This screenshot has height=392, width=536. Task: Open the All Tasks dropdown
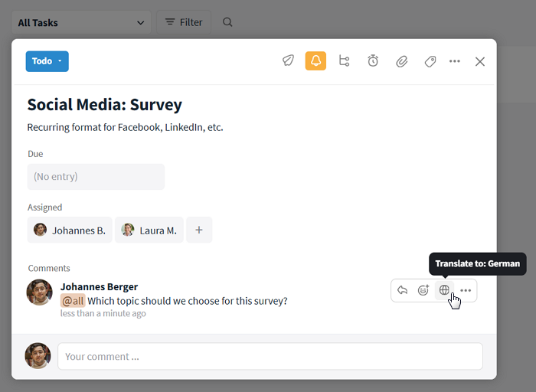81,23
